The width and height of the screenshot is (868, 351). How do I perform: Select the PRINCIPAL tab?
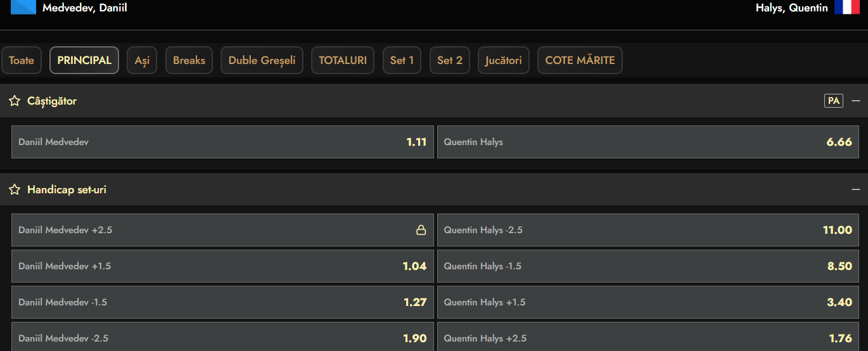point(84,61)
